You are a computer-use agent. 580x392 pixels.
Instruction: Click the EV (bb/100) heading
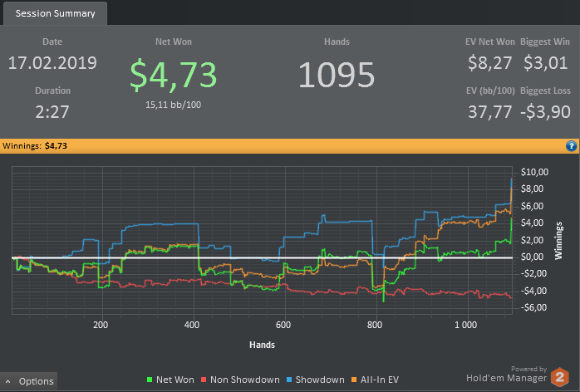click(x=490, y=91)
